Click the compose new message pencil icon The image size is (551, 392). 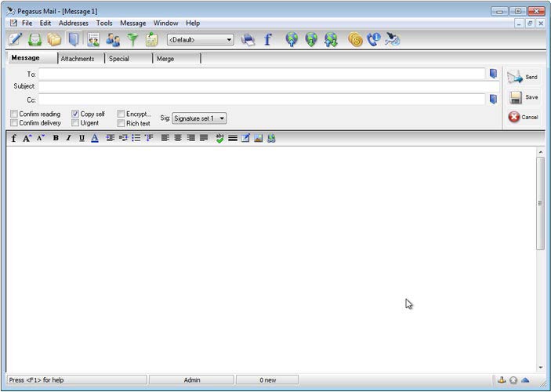tap(15, 39)
